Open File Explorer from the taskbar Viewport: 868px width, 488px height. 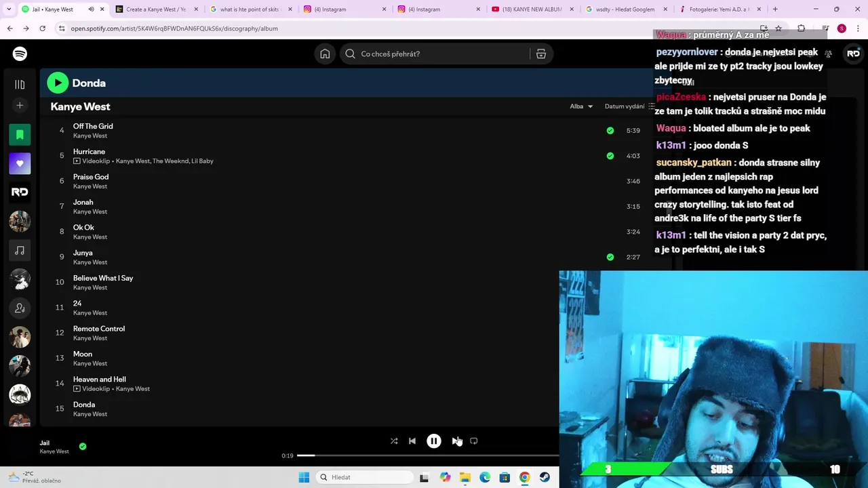[x=465, y=477]
